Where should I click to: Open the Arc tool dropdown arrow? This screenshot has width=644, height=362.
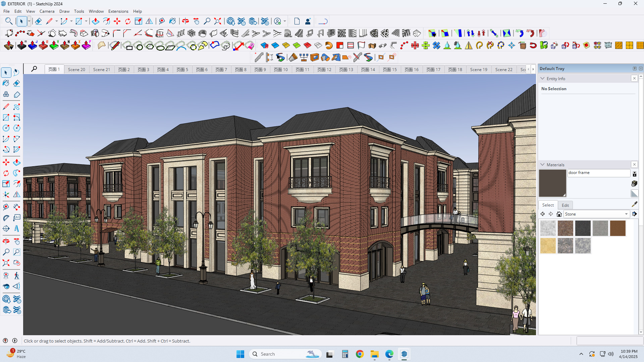pos(71,21)
